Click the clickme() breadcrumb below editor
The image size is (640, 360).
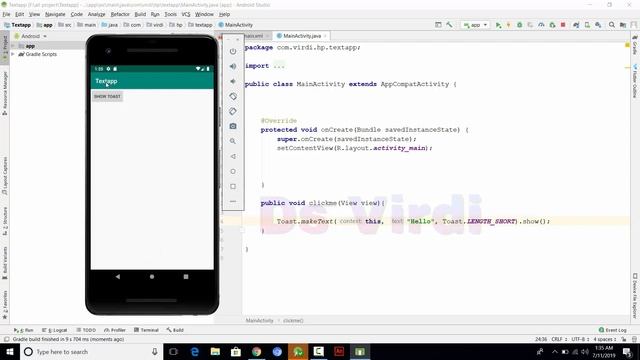293,320
